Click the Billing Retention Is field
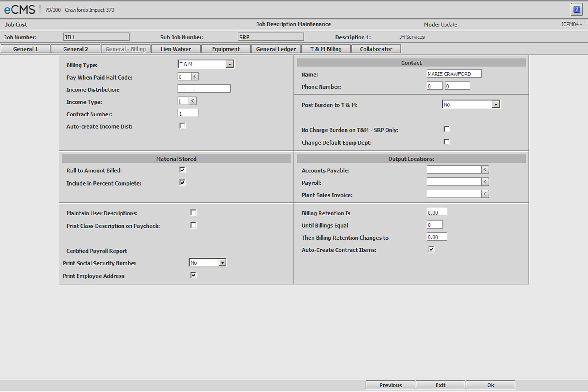Viewport: 588px width, 392px height. point(437,213)
